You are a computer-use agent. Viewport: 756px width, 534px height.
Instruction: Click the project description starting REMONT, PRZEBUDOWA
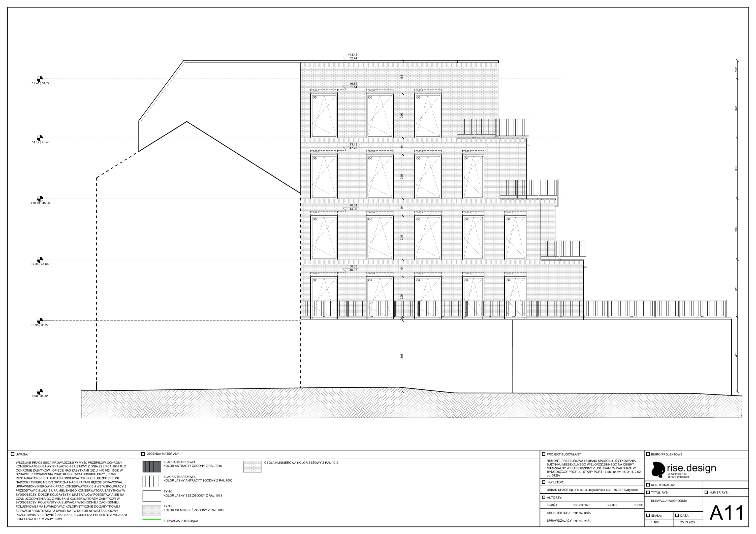coord(594,468)
